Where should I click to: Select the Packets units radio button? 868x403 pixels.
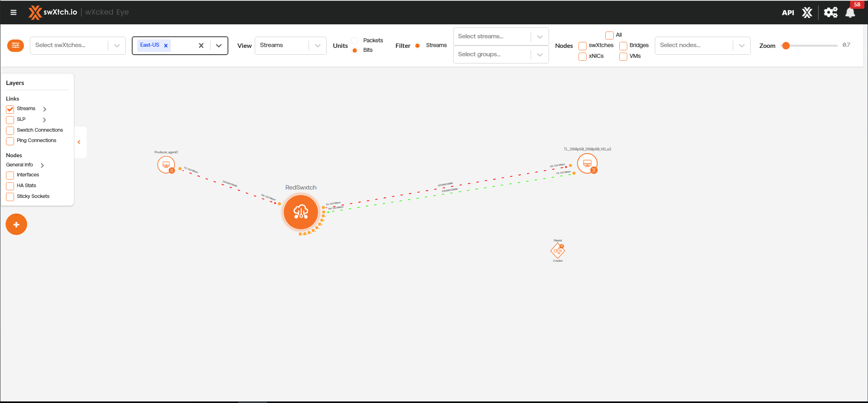tap(355, 41)
